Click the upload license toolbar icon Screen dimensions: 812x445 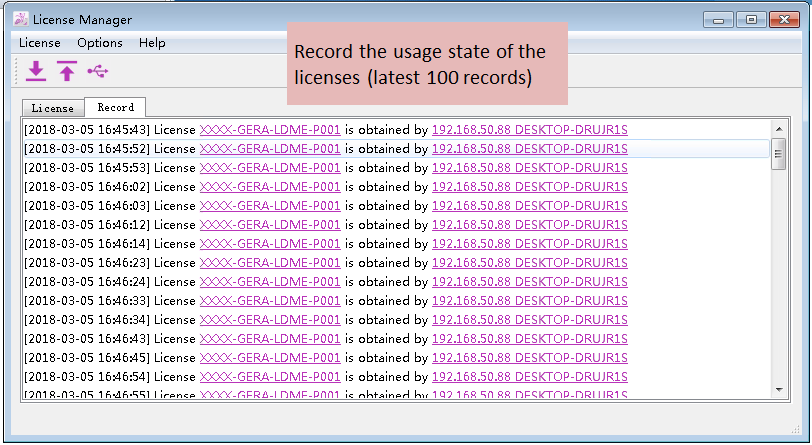point(67,71)
